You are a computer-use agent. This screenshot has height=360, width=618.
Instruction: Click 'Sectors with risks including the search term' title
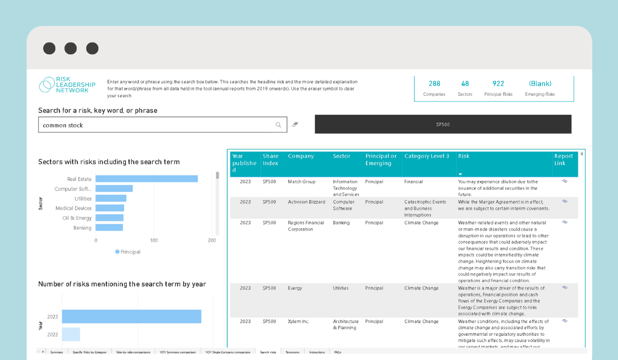[109, 162]
